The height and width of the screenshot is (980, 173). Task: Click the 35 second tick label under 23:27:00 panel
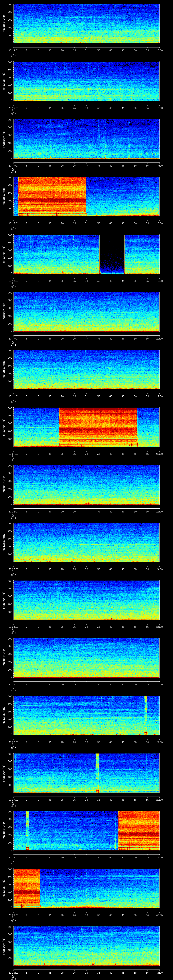click(99, 799)
